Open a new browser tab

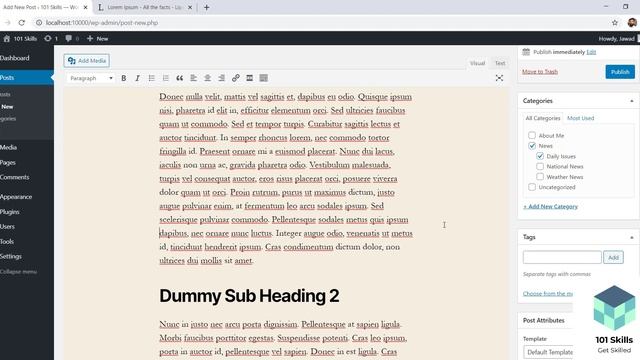pyautogui.click(x=207, y=7)
